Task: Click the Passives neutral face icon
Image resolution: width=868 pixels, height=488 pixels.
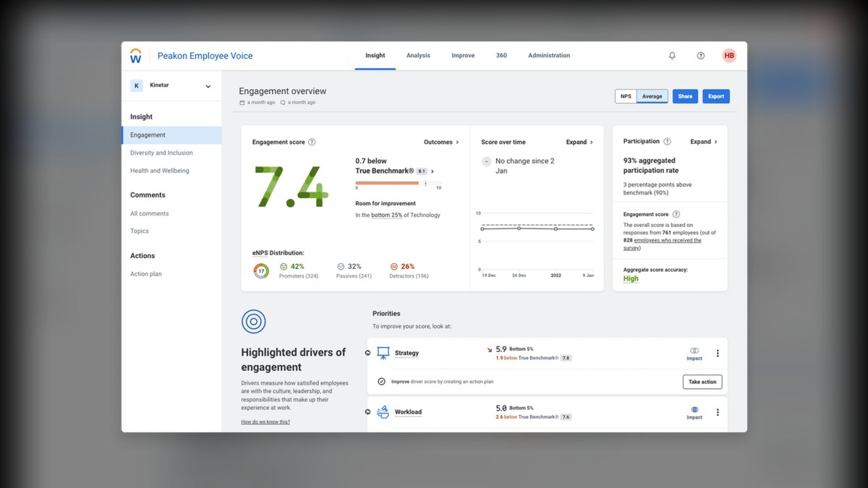Action: pos(341,267)
